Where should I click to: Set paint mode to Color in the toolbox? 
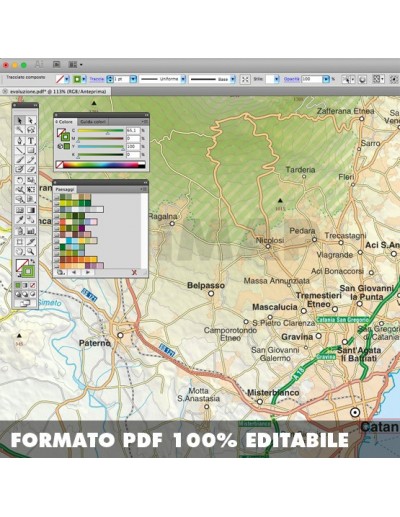(x=18, y=285)
